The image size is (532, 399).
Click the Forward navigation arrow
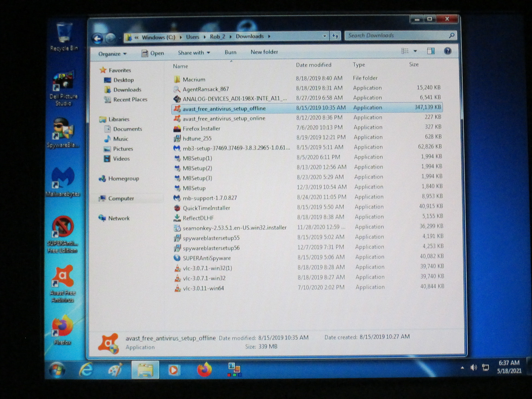[x=111, y=38]
